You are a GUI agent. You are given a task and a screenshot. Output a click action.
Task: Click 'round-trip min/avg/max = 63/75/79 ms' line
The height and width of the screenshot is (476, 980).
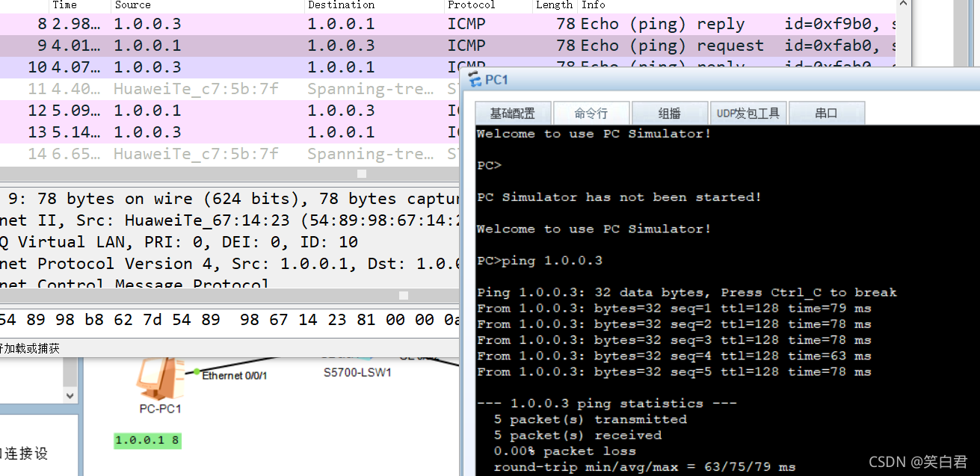tap(644, 467)
